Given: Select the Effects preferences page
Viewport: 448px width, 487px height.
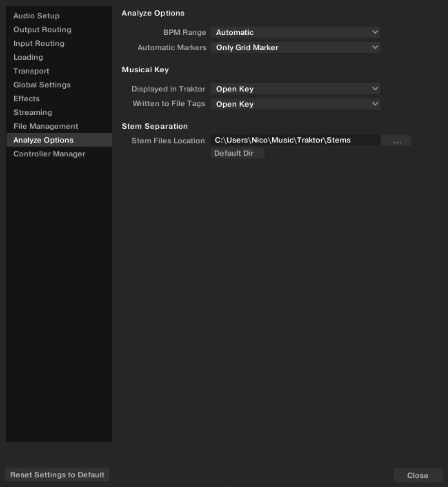Looking at the screenshot, I should pyautogui.click(x=59, y=98).
